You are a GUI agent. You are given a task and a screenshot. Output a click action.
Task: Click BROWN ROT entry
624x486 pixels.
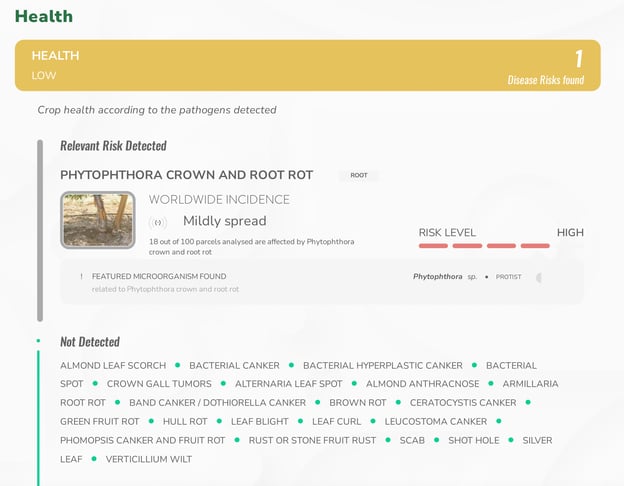tap(358, 403)
